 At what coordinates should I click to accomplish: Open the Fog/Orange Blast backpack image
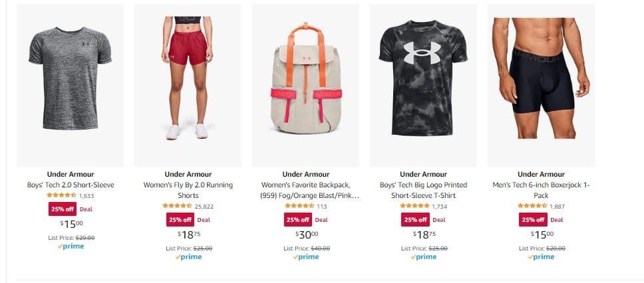(305, 85)
